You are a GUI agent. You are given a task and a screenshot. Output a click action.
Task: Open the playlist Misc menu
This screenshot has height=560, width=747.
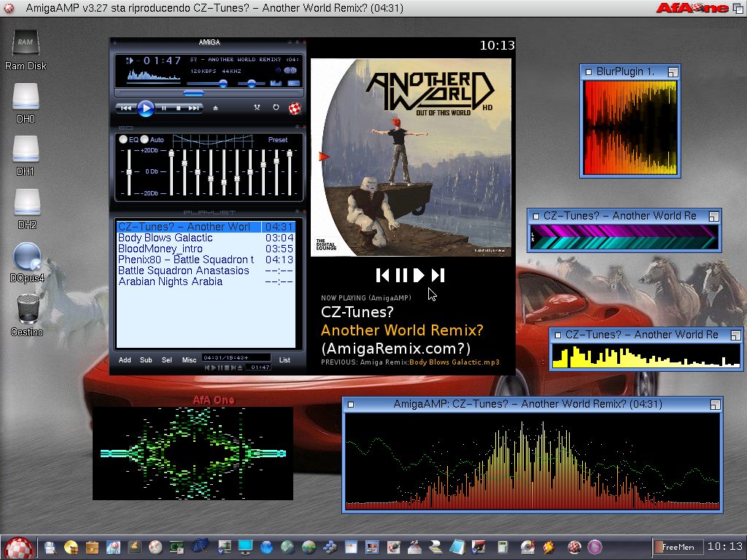(189, 360)
